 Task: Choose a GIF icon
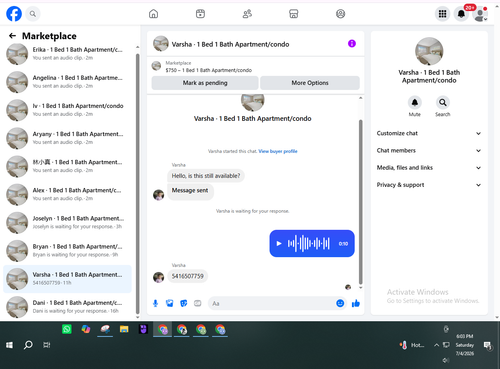pyautogui.click(x=198, y=303)
